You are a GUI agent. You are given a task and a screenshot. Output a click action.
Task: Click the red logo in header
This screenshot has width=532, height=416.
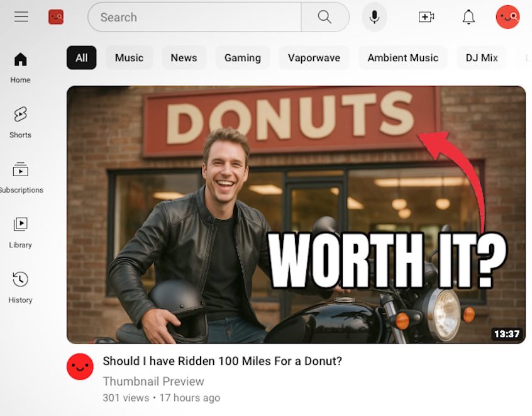56,17
